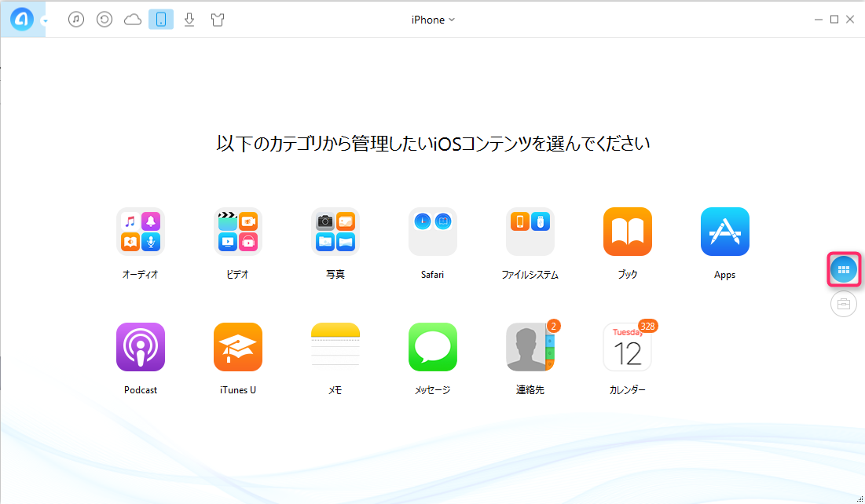865x504 pixels.
Task: Switch to the toolbox briefcase view button
Action: pos(844,304)
